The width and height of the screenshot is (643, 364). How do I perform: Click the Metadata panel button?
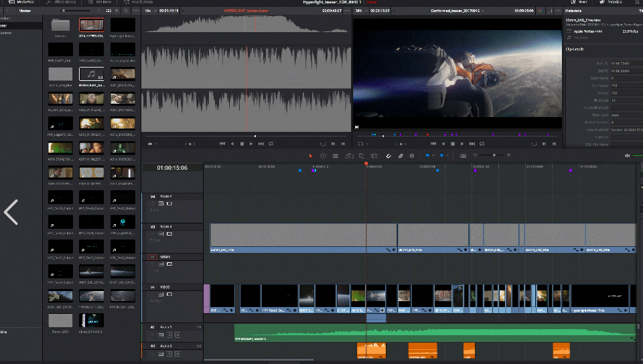pos(610,3)
